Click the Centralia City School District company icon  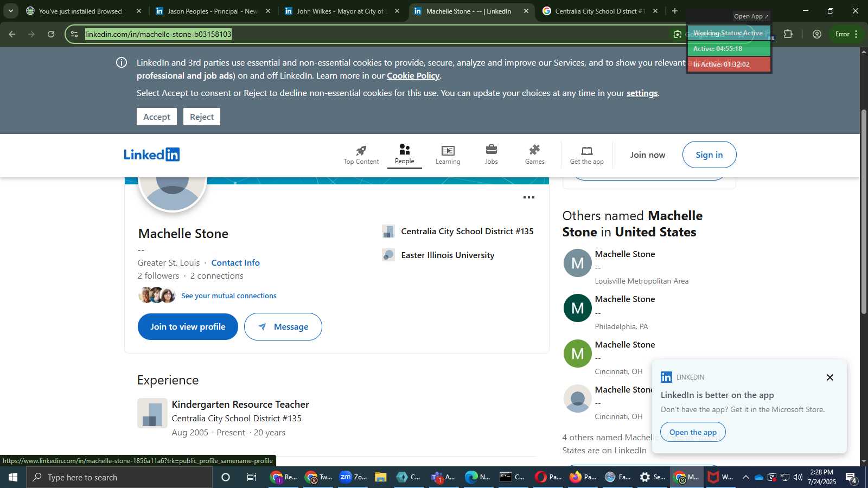[388, 232]
